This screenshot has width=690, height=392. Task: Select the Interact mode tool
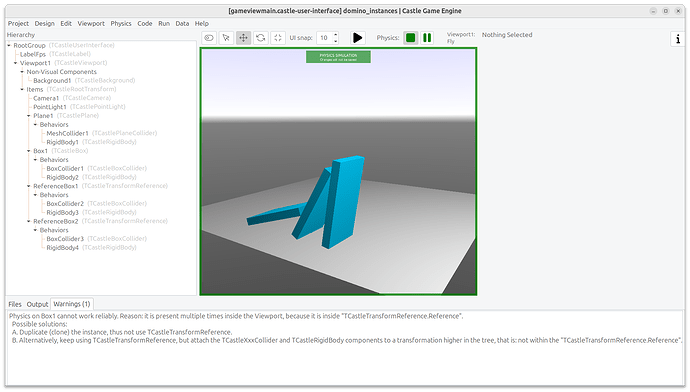coord(209,38)
